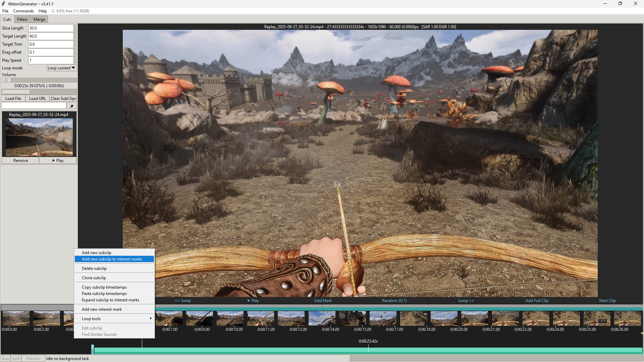Switch to the Filters tab
Viewport: 644px width, 362px height.
point(22,19)
